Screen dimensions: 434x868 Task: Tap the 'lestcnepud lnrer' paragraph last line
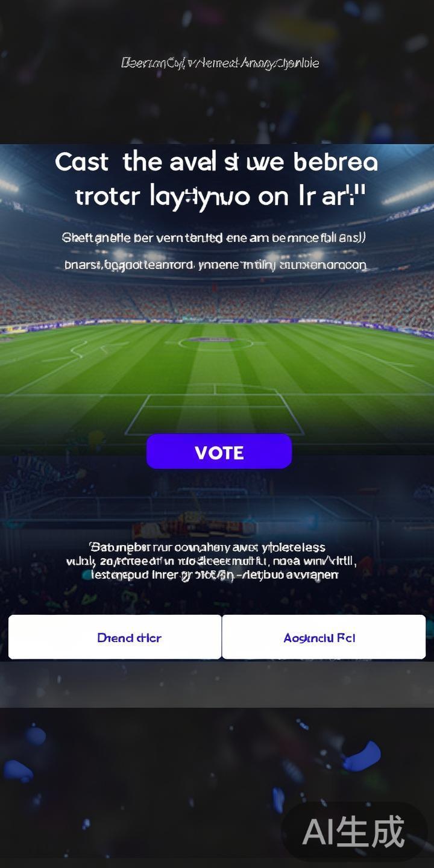tap(215, 574)
